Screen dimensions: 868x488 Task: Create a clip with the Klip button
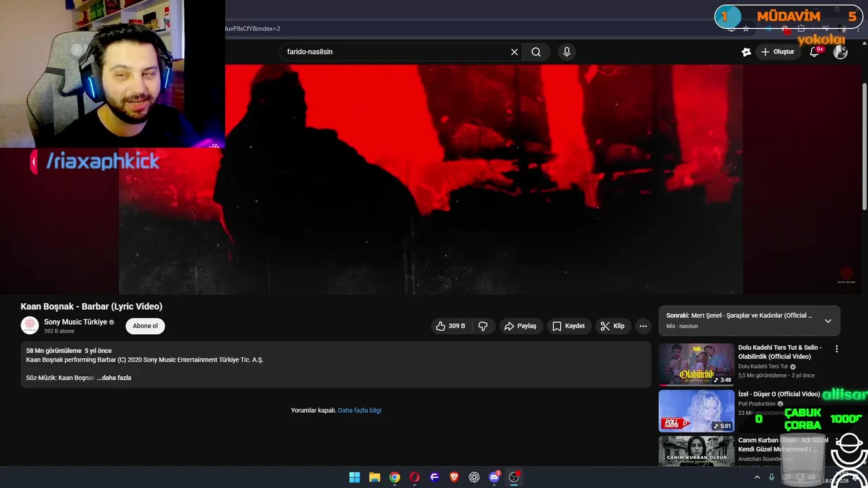613,326
